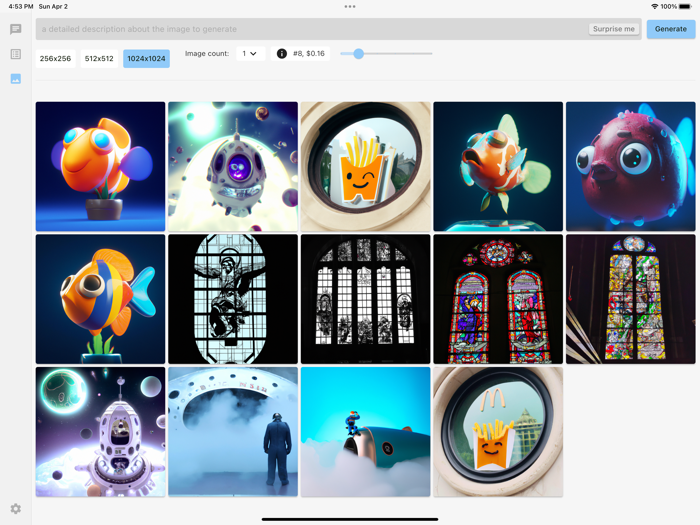Click the Surprise me button
This screenshot has width=700, height=525.
613,29
